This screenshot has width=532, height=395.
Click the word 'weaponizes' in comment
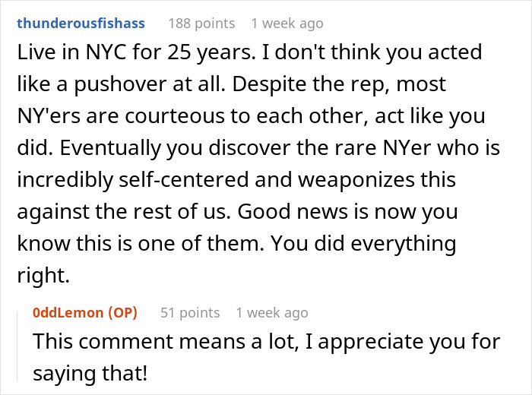[356, 180]
